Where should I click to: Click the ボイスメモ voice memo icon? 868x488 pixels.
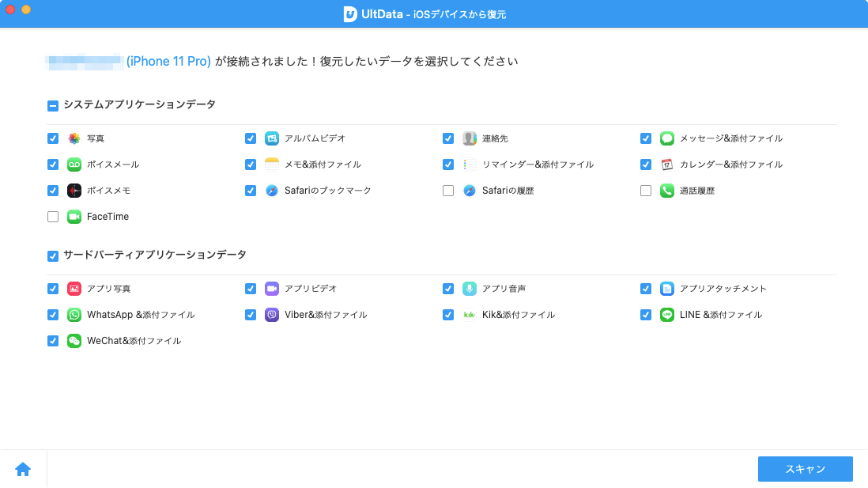point(74,191)
